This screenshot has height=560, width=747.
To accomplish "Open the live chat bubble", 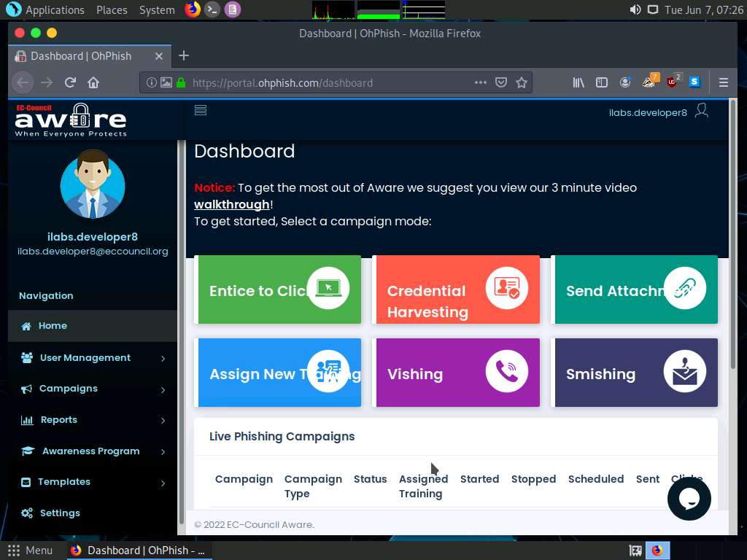I will pos(689,499).
